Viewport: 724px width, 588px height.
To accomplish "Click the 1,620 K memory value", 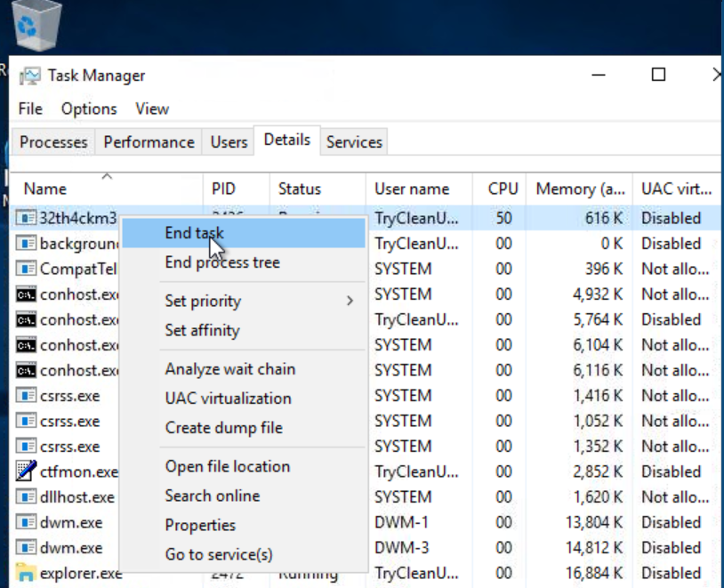I will pos(598,497).
